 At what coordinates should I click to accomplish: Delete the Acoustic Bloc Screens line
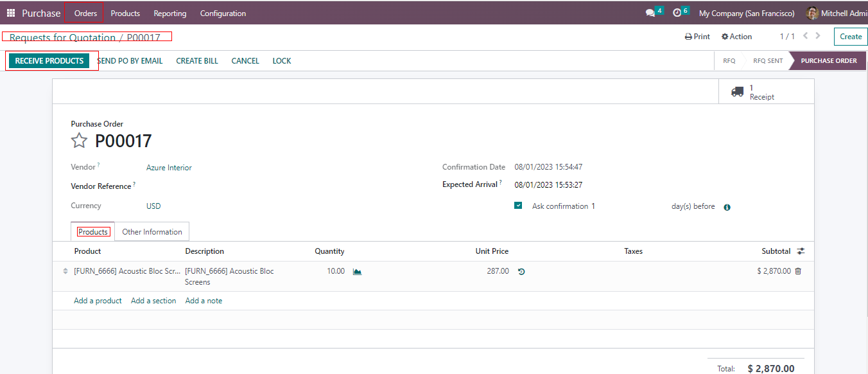pos(798,271)
